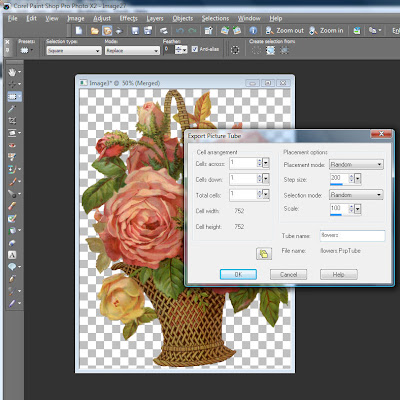
Task: Click the Cells across number field
Action: [243, 163]
